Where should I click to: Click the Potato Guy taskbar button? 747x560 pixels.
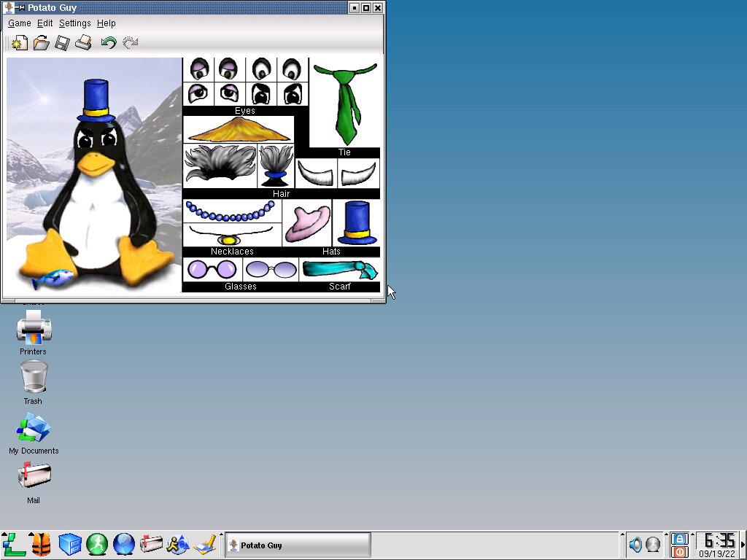(x=297, y=545)
